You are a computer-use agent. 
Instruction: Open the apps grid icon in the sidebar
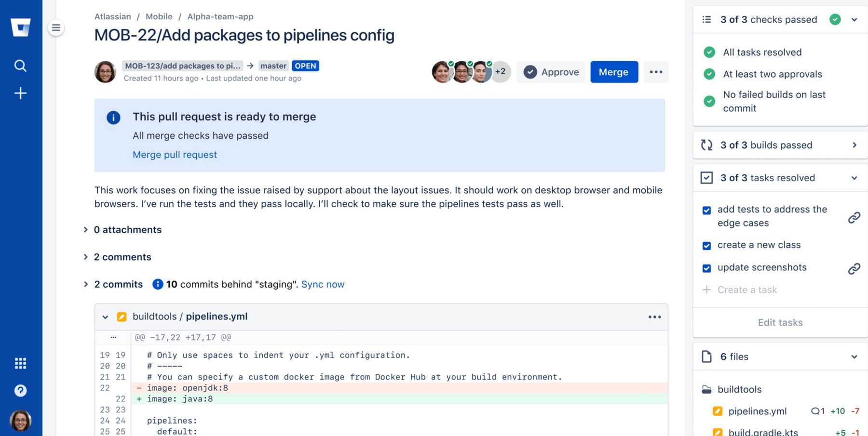(x=20, y=363)
